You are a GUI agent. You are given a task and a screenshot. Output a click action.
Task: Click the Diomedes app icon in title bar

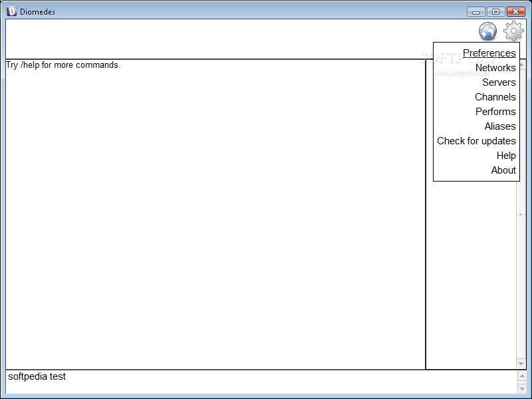11,11
